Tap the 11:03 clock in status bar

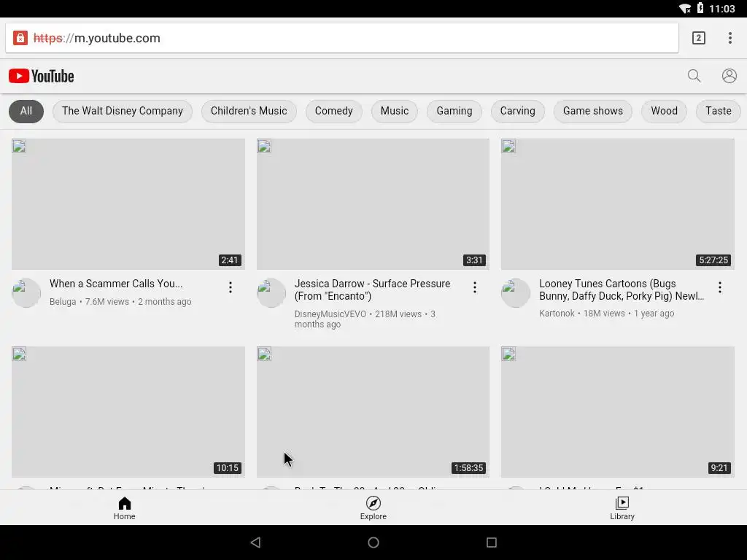(x=721, y=9)
